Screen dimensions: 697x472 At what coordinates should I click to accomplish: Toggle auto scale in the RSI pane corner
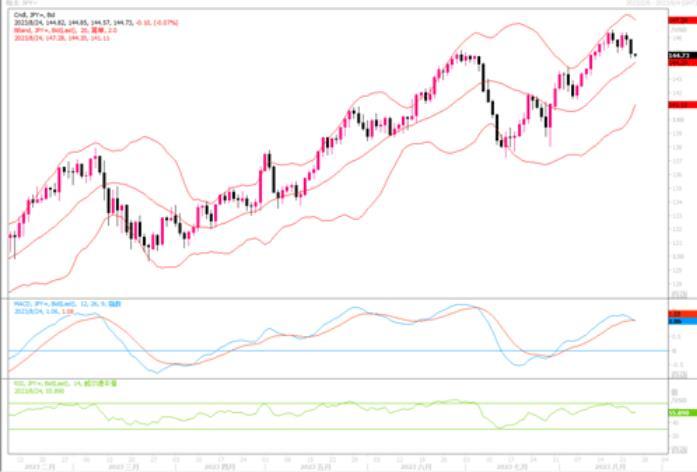(681, 454)
